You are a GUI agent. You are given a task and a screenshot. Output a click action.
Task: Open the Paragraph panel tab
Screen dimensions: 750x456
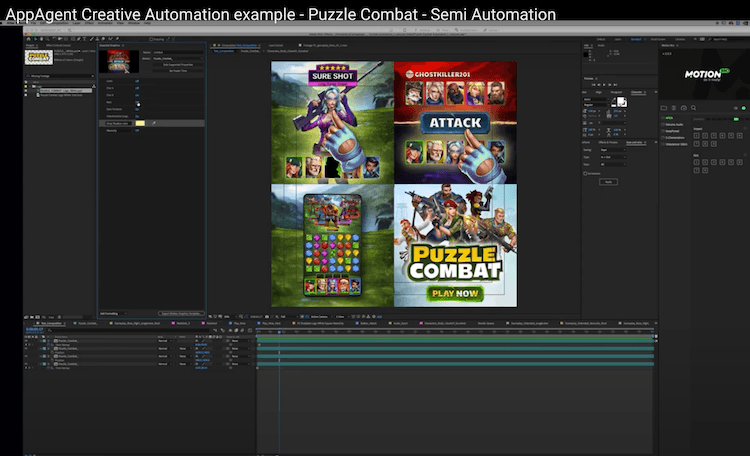tap(617, 92)
